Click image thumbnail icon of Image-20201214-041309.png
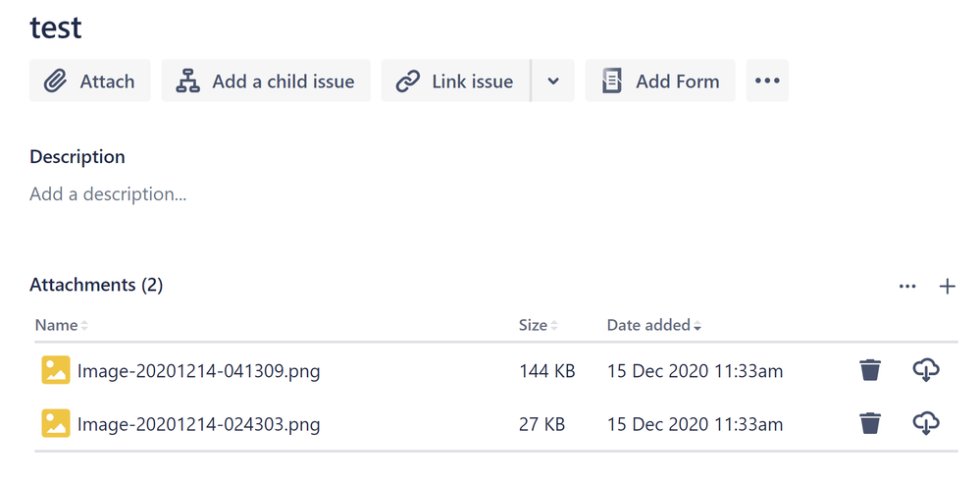 coord(56,370)
